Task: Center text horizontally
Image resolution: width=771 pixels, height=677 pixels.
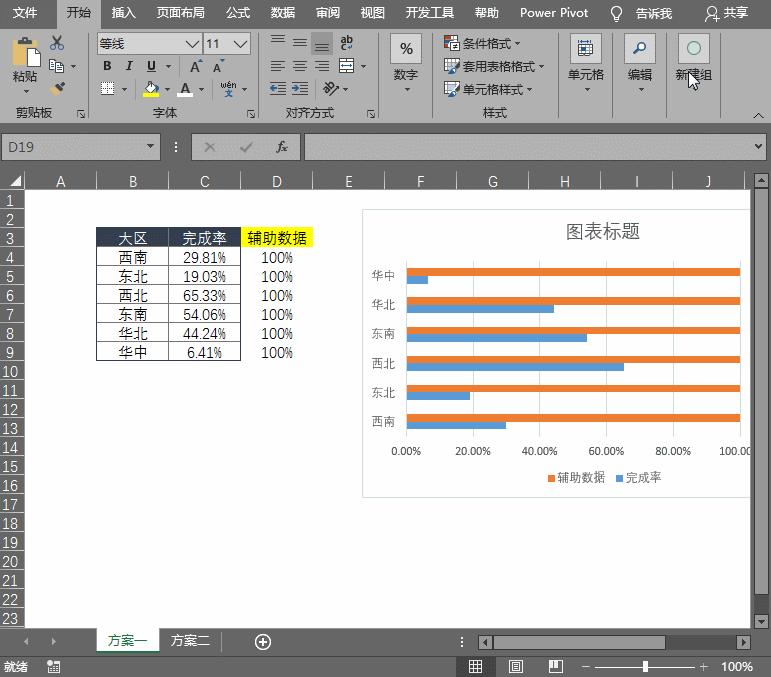Action: click(x=299, y=66)
